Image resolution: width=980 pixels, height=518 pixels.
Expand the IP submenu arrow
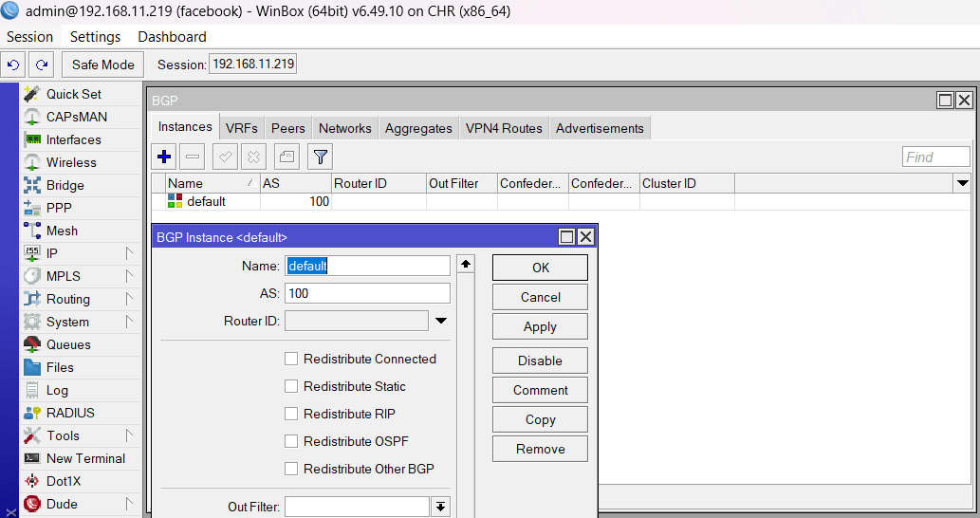pos(129,253)
